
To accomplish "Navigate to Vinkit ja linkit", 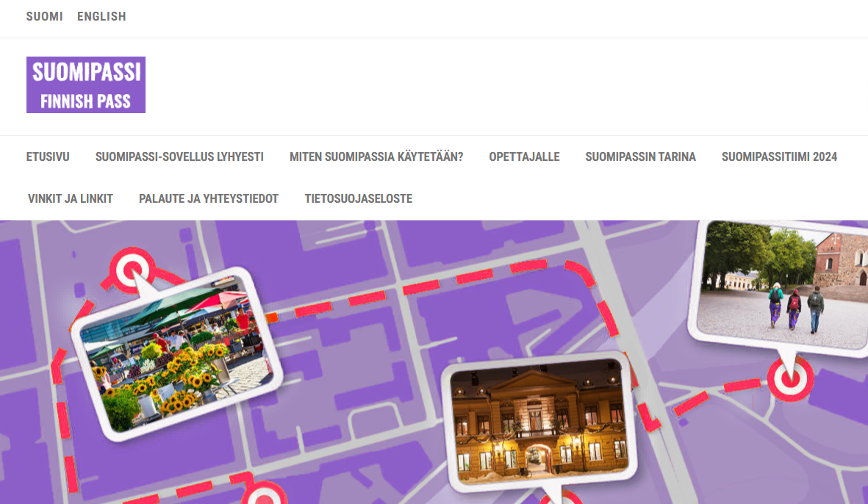I will tap(70, 198).
